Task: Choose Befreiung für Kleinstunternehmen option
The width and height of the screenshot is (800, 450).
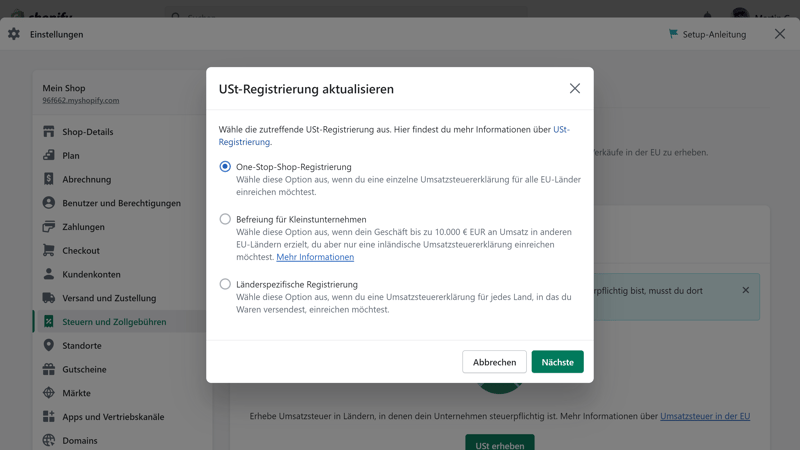Action: click(225, 219)
